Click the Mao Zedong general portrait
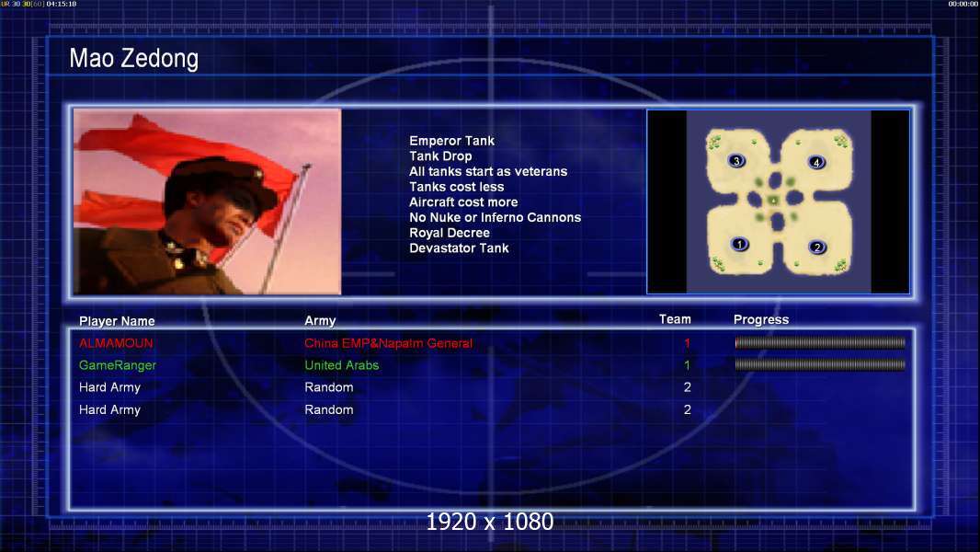Viewport: 980px width, 552px height. 208,201
